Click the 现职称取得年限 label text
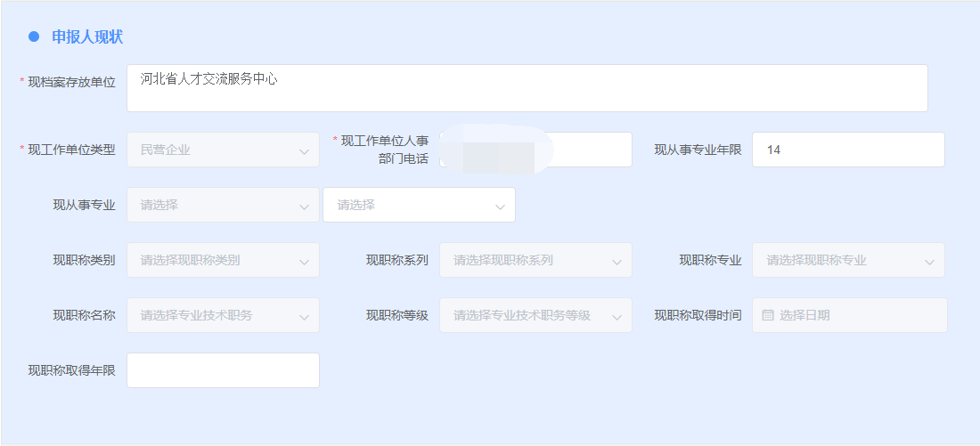Viewport: 980px width, 446px height. [72, 370]
